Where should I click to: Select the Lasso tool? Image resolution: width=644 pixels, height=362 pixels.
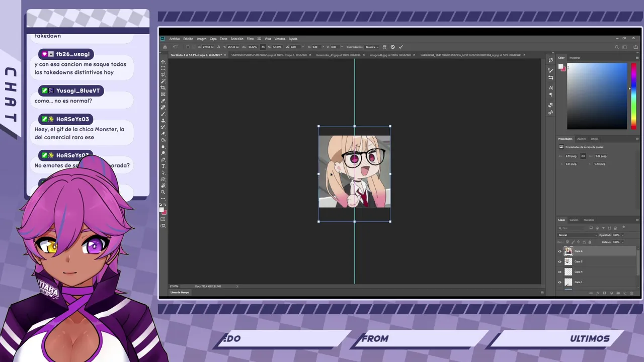tap(163, 75)
